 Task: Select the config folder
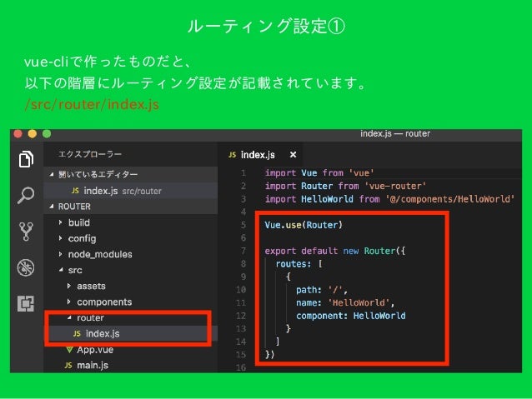[82, 239]
